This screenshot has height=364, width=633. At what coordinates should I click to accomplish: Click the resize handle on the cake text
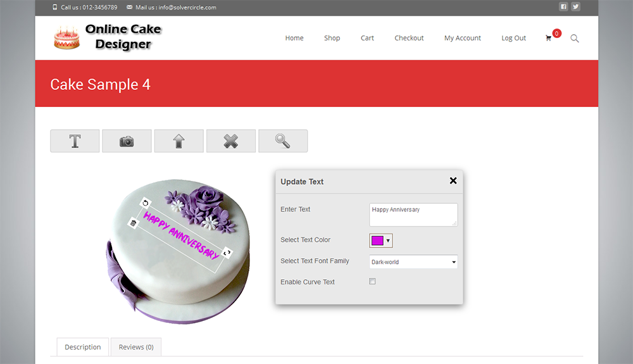[x=227, y=253]
